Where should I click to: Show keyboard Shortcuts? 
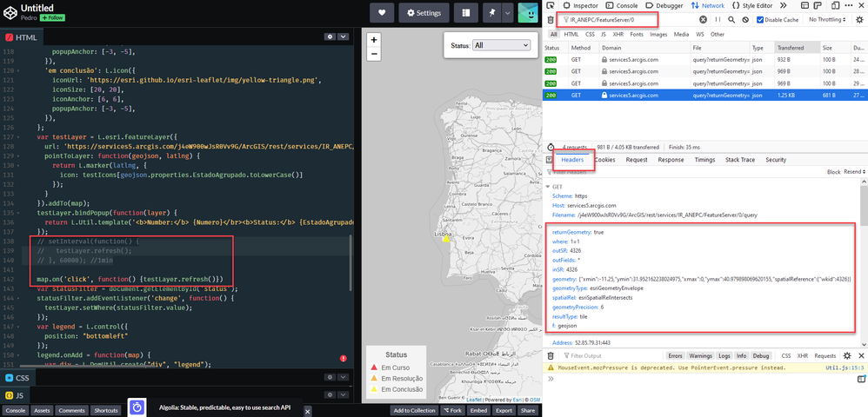pos(106,410)
